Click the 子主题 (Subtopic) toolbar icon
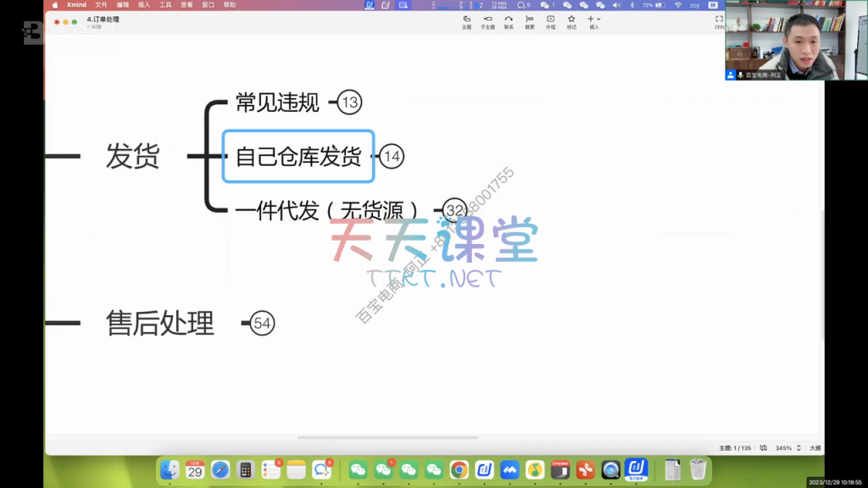 [x=487, y=20]
